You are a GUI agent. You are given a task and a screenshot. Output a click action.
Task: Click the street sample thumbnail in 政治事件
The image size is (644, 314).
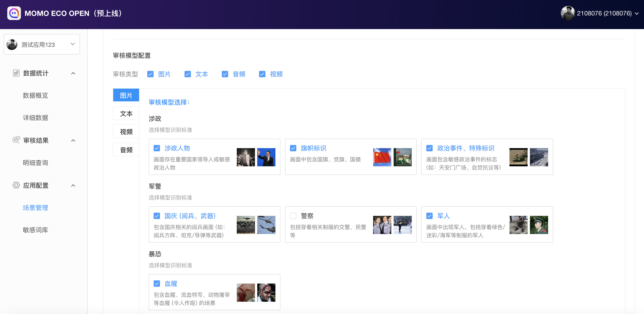pyautogui.click(x=539, y=157)
